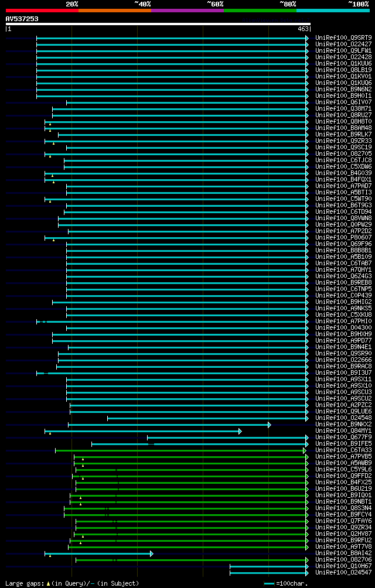Select the UniRef100_B9RFU2 label
375x588 pixels.
[343, 541]
